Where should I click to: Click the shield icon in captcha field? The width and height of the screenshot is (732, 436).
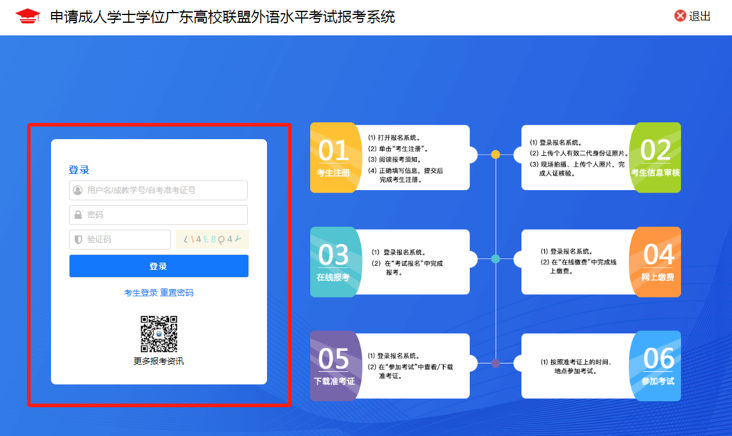point(78,240)
